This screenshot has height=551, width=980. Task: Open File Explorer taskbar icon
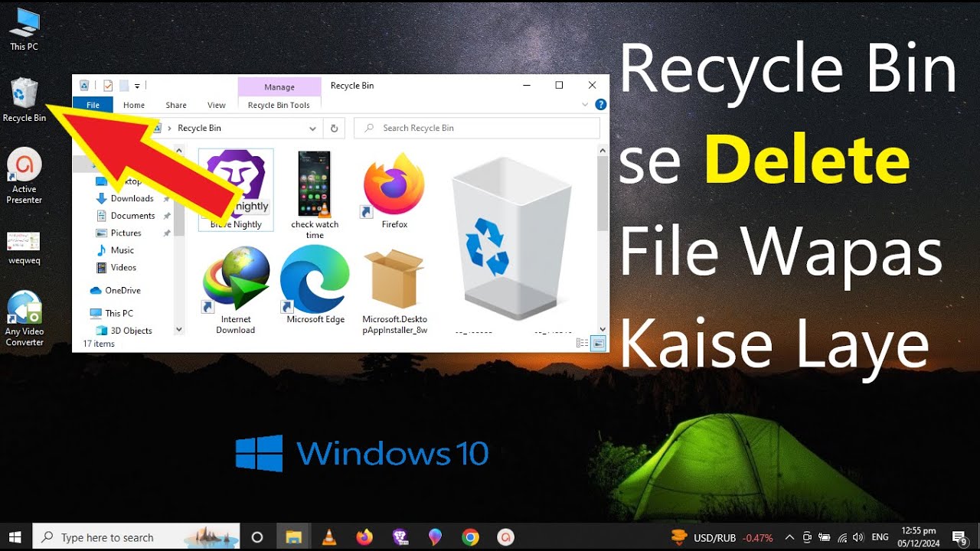pos(294,537)
